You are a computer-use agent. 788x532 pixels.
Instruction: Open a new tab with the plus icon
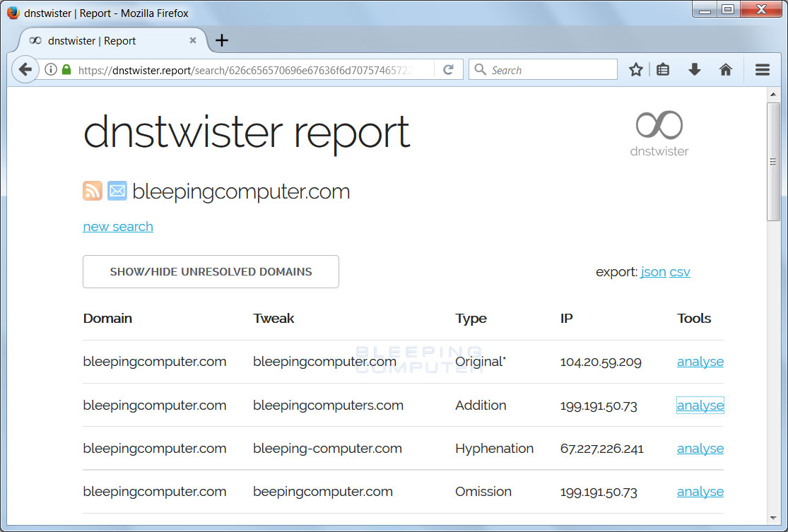222,40
